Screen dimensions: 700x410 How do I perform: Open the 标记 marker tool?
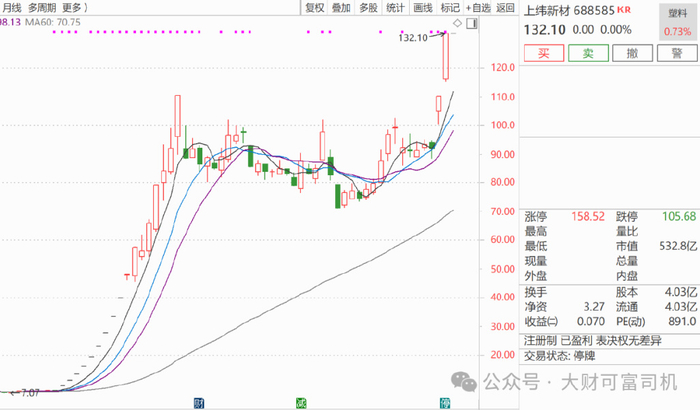[449, 8]
